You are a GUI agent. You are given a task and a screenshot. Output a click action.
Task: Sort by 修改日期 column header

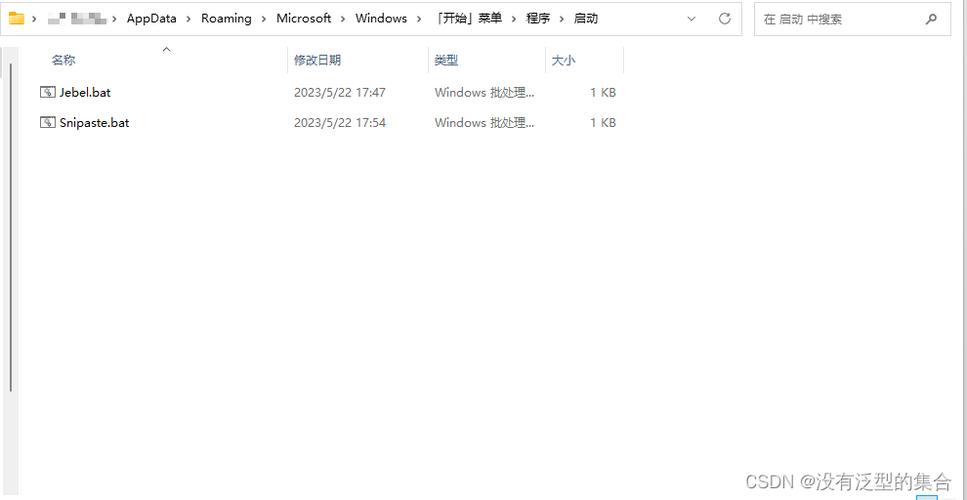pos(317,60)
